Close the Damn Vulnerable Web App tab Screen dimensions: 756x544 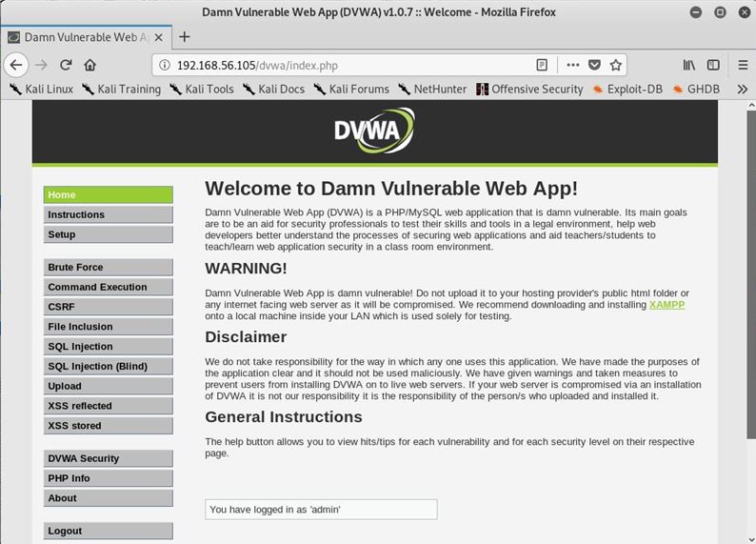pos(159,37)
